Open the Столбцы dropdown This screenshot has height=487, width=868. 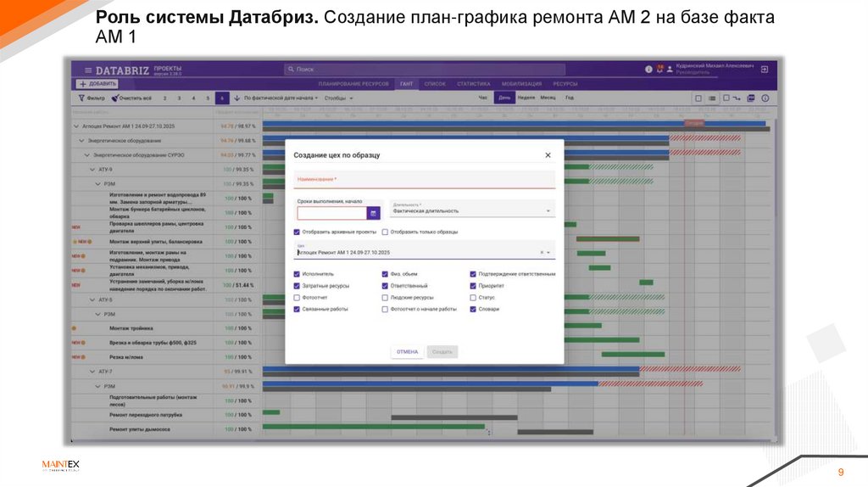338,98
